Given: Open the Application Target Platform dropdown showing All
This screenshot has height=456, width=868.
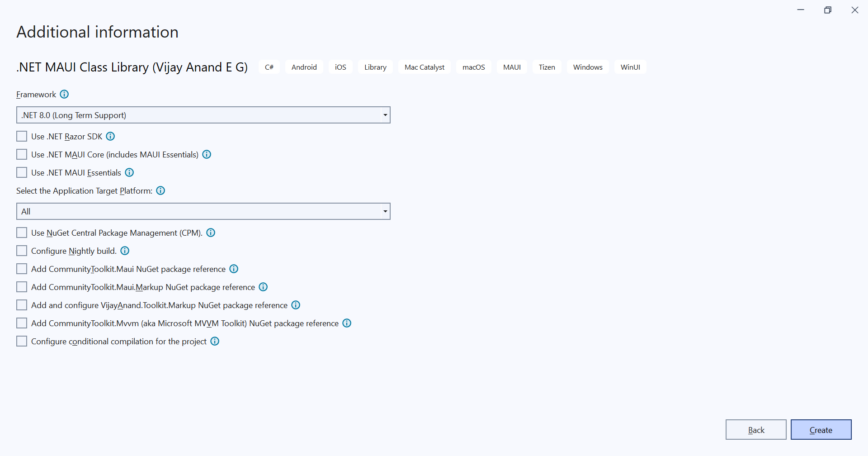Looking at the screenshot, I should pos(203,211).
